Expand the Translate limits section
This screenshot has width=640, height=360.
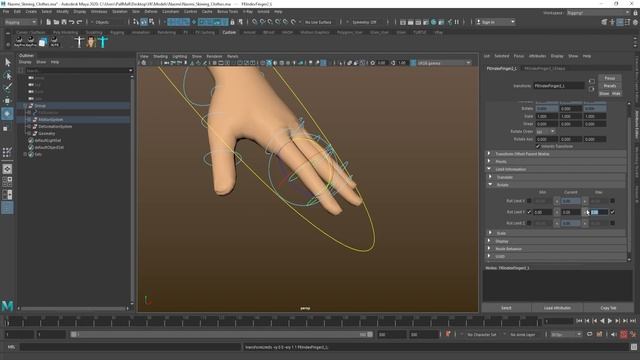click(557, 177)
